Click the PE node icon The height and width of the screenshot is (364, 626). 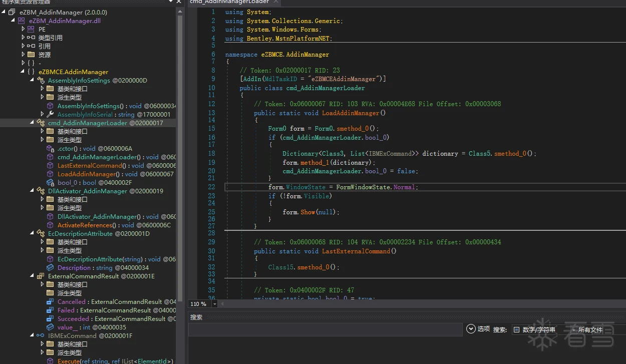pos(31,30)
